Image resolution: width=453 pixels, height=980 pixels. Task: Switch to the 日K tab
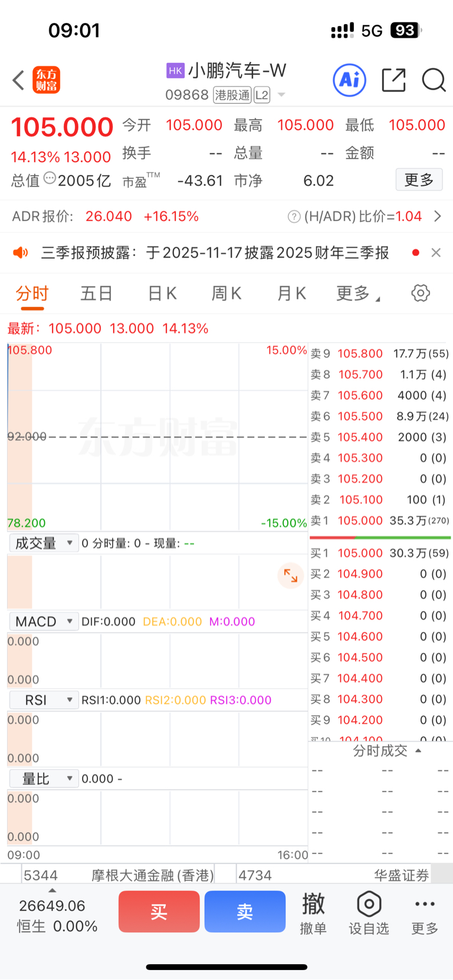pyautogui.click(x=162, y=293)
